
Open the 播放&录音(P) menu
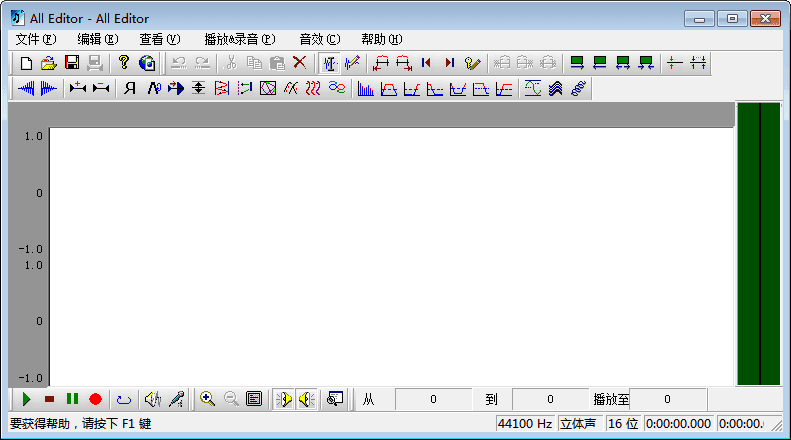pos(240,39)
